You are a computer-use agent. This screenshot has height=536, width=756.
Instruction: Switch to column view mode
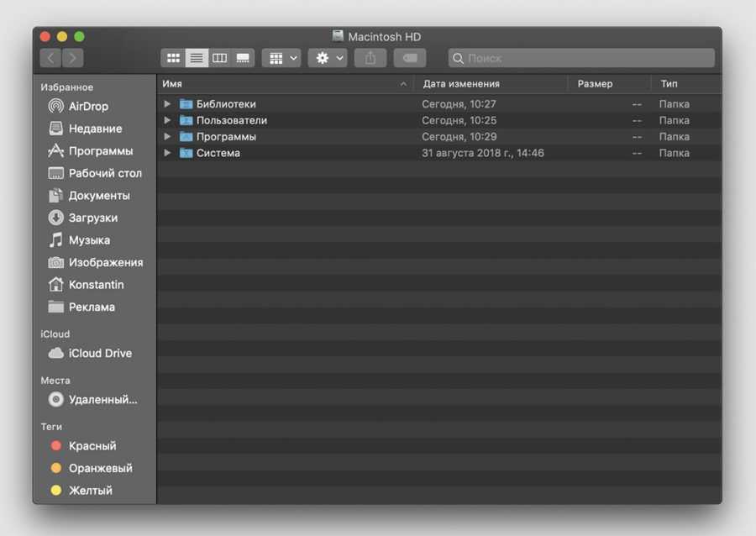(x=219, y=58)
